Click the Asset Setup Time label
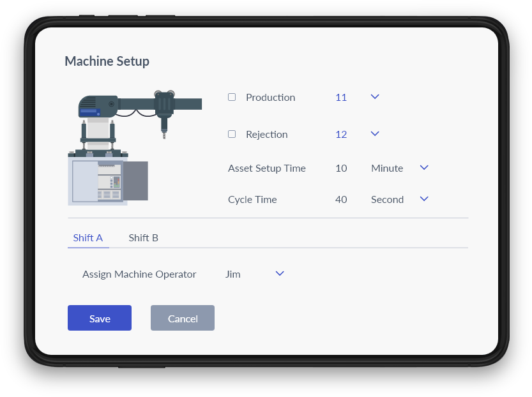 pos(267,169)
